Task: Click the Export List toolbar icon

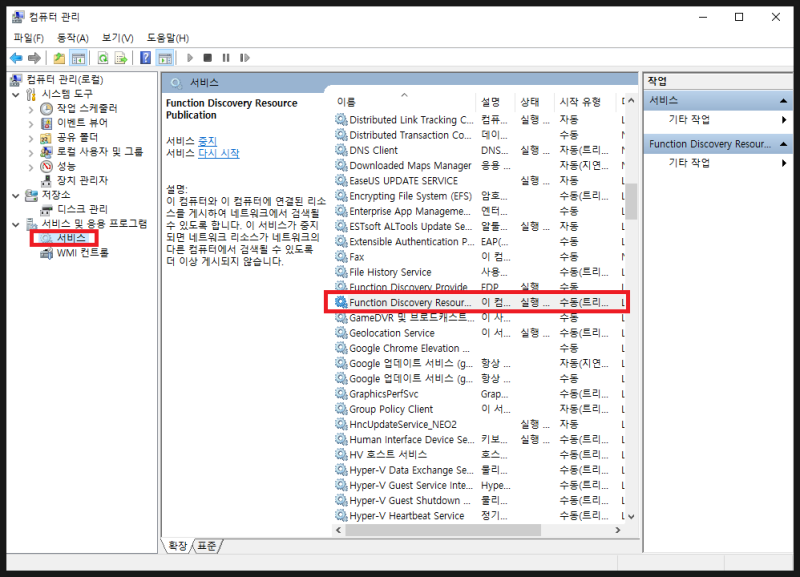Action: click(x=121, y=58)
